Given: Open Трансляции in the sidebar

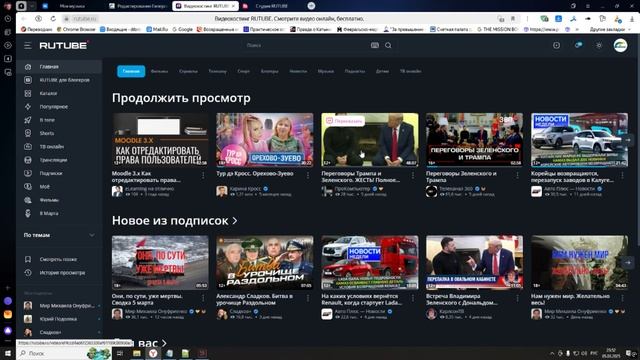Looking at the screenshot, I should click(59, 160).
